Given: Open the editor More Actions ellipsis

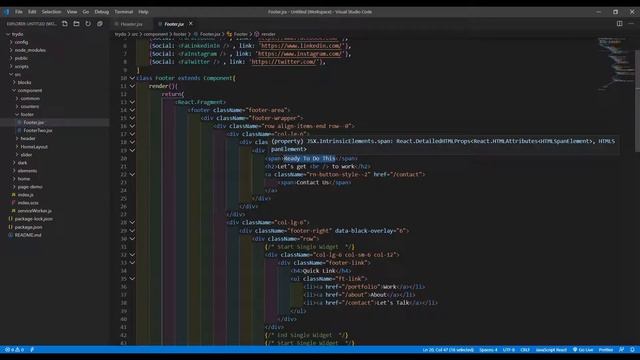Looking at the screenshot, I should (x=631, y=24).
